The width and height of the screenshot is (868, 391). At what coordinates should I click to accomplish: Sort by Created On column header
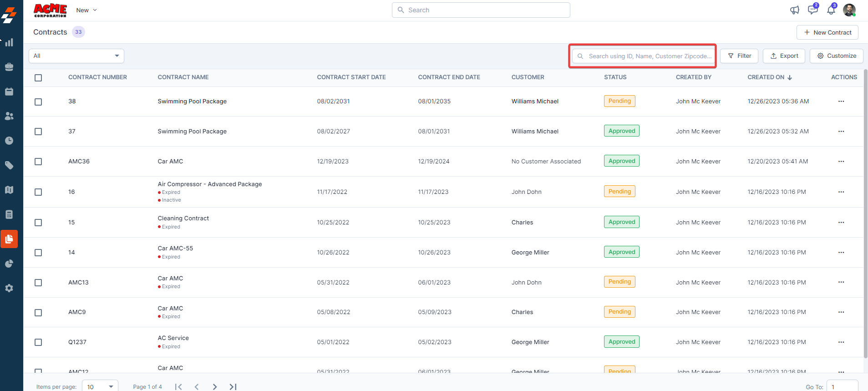[769, 77]
